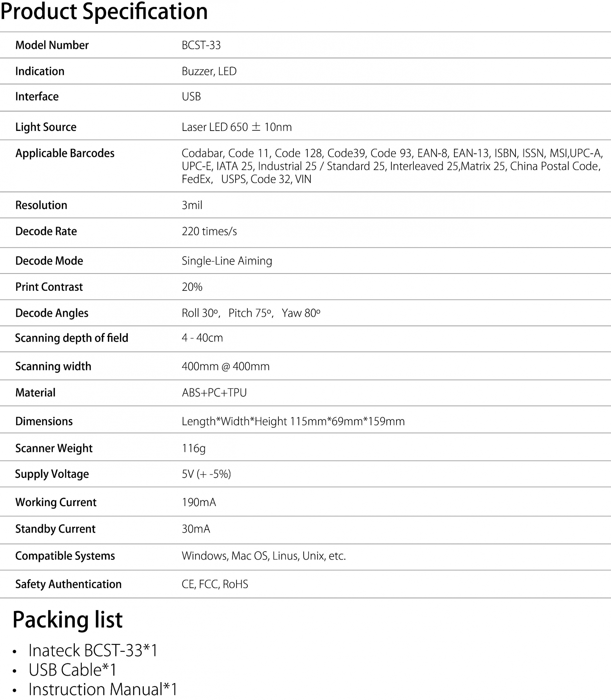Select the 3mil resolution value
Image resolution: width=611 pixels, height=700 pixels.
[x=192, y=205]
